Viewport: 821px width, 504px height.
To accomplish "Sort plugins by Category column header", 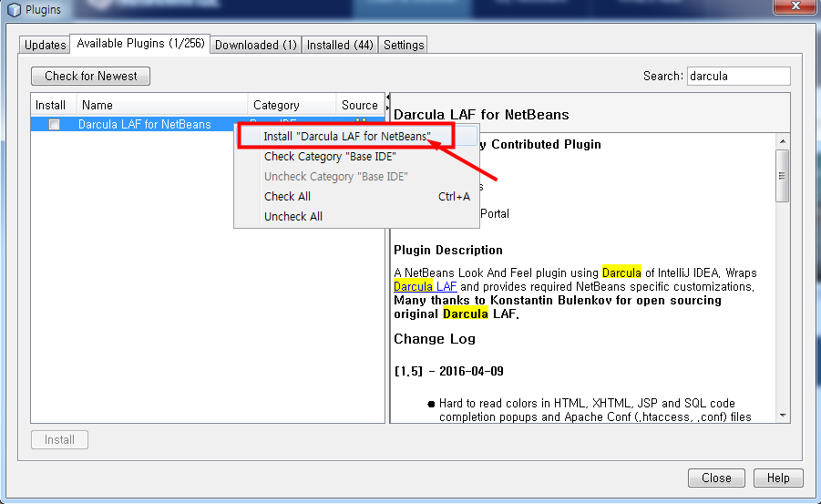I will coord(292,105).
